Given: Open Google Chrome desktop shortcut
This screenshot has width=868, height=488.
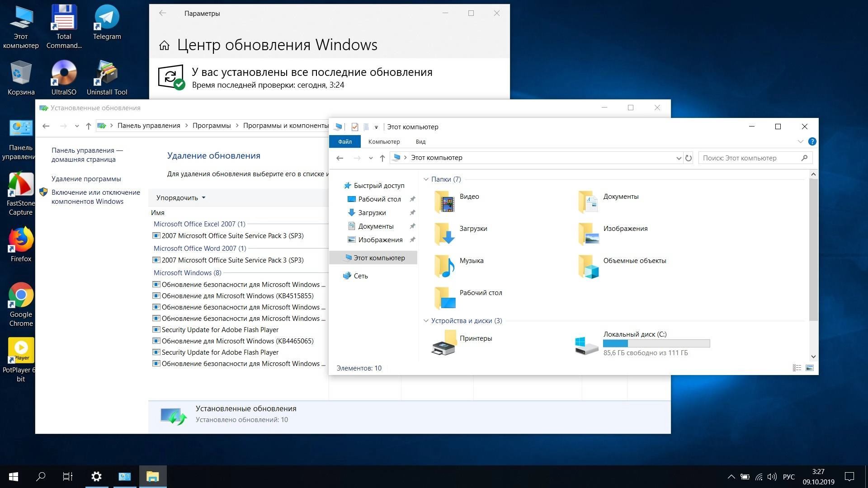Looking at the screenshot, I should pyautogui.click(x=21, y=305).
